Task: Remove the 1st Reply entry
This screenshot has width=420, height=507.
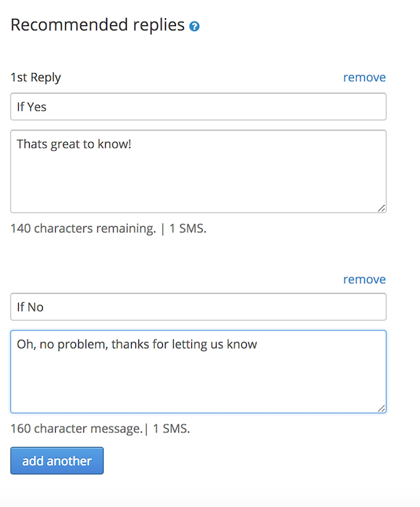Action: (364, 77)
